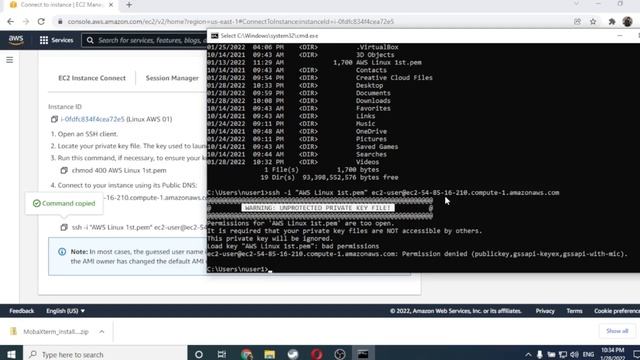
Task: Click the microphone tray icon
Action: pyautogui.click(x=540, y=354)
